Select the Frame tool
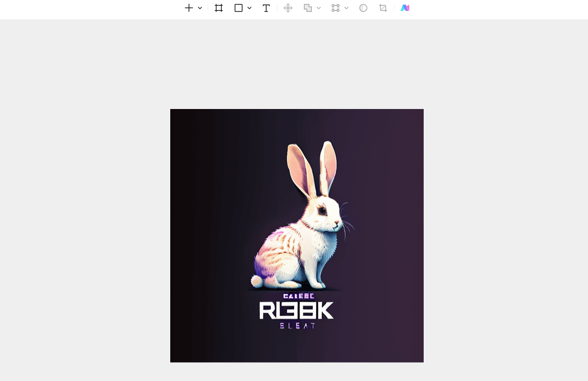Viewport: 588px width, 381px height. [x=219, y=8]
